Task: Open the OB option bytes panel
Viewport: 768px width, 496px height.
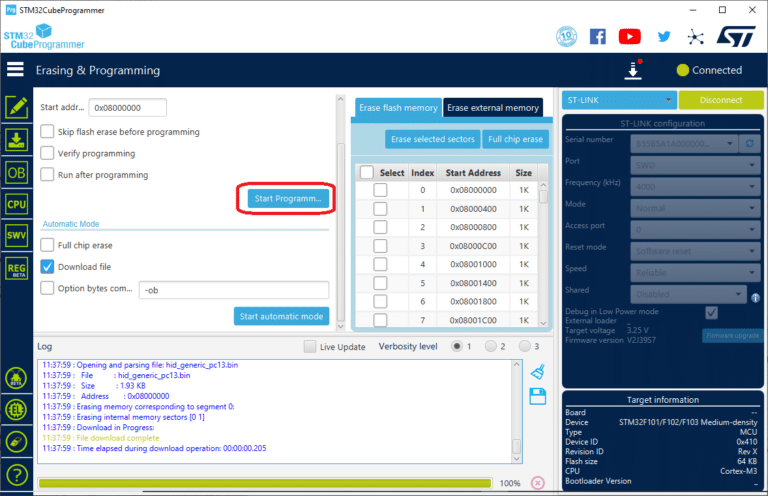Action: pyautogui.click(x=16, y=172)
